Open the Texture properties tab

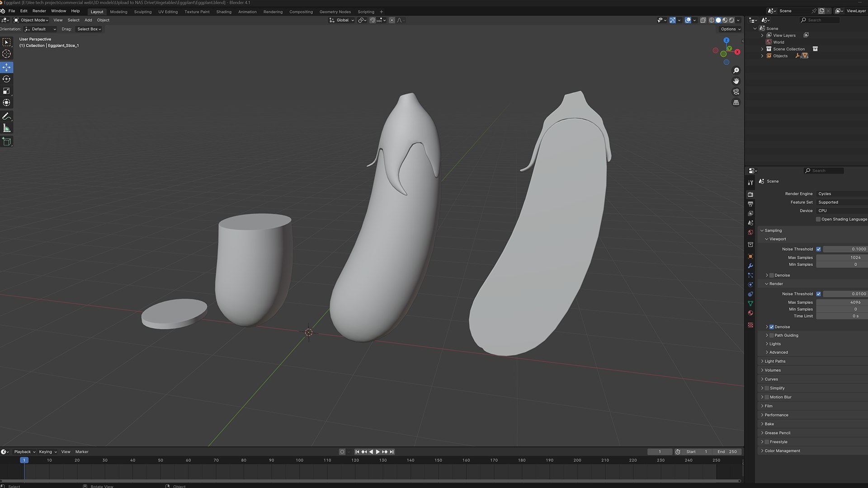(x=750, y=325)
